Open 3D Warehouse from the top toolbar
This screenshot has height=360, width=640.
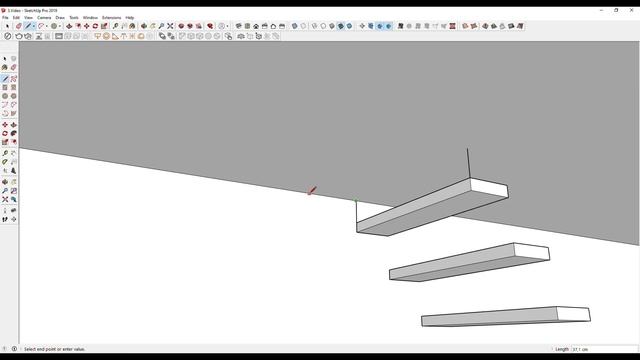coord(181,26)
